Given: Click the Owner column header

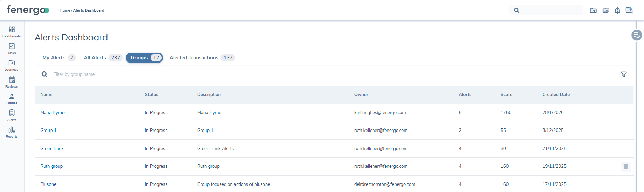Looking at the screenshot, I should click(361, 95).
